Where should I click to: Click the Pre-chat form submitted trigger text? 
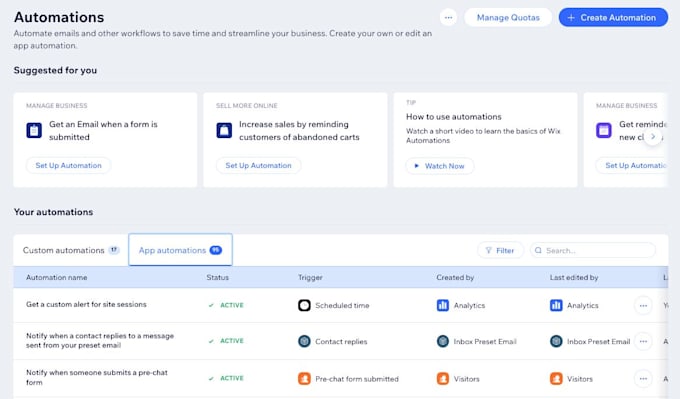[x=357, y=379]
